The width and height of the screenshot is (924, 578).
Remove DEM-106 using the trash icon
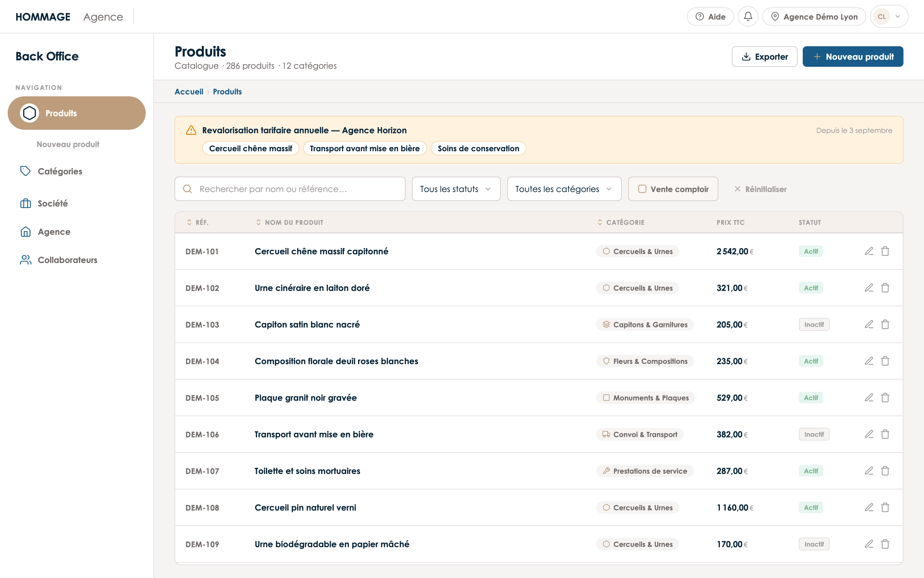coord(885,434)
